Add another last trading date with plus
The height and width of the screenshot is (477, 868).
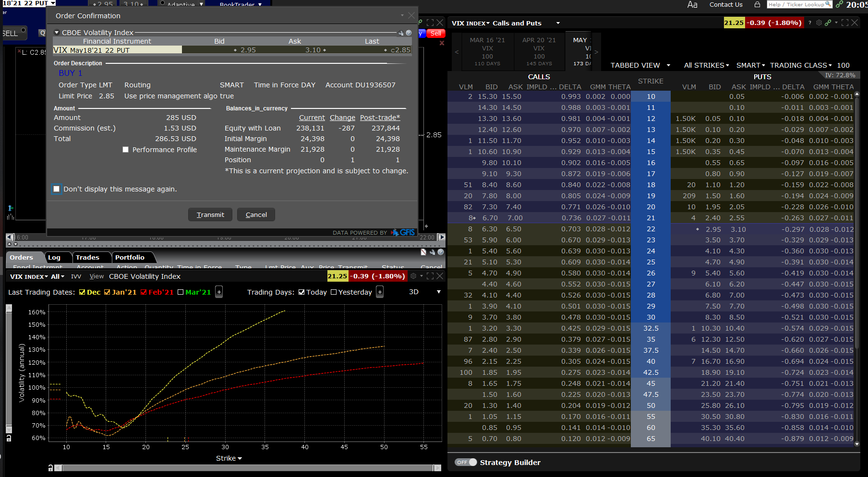point(219,292)
